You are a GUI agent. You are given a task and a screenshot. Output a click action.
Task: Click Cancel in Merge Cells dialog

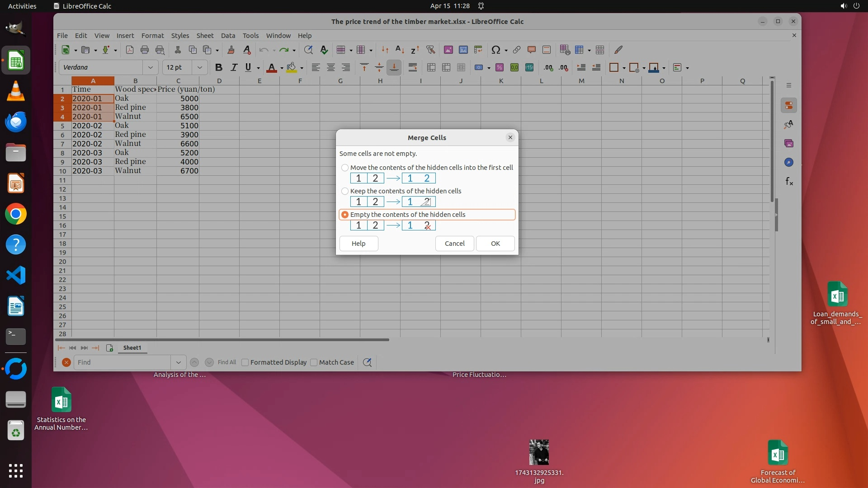[454, 244]
